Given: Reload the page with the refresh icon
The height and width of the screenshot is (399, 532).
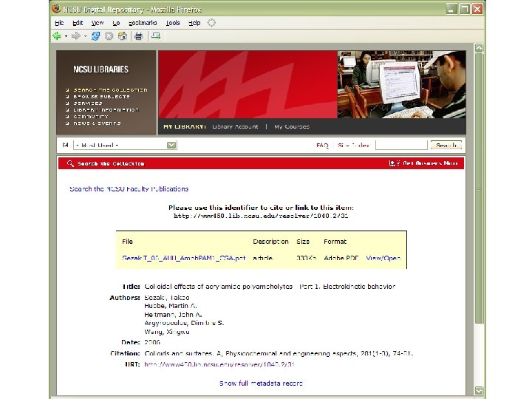Looking at the screenshot, I should click(95, 35).
